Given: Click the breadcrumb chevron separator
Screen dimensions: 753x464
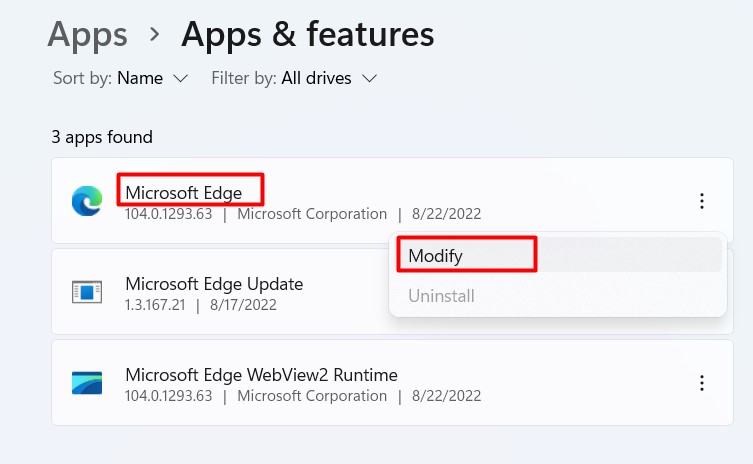Looking at the screenshot, I should [x=154, y=34].
